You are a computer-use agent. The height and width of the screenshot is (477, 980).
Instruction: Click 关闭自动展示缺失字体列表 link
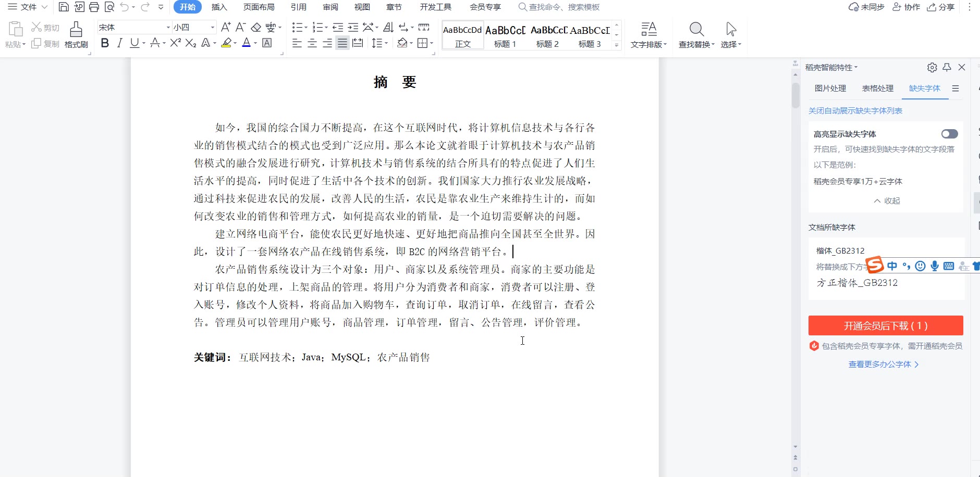point(855,110)
